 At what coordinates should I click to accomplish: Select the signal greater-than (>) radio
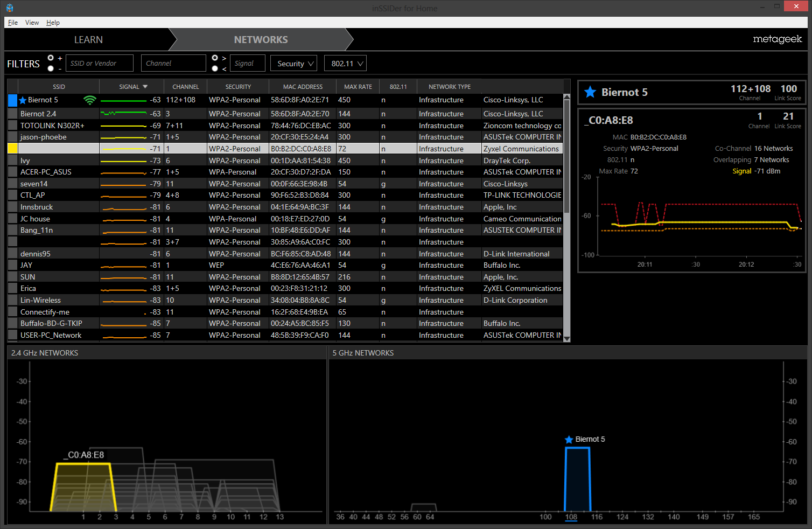coord(215,58)
